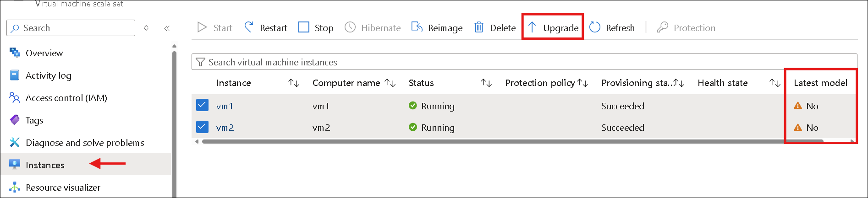868x198 pixels.
Task: Open the vm2 instance link
Action: (x=225, y=128)
